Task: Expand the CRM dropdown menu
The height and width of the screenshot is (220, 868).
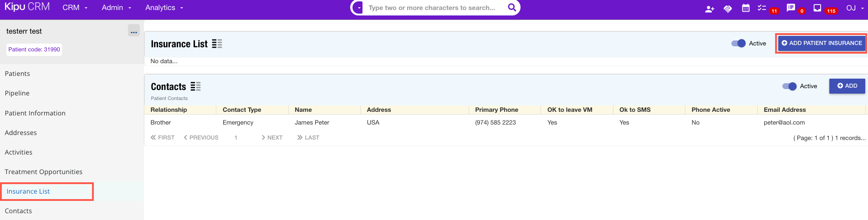Action: pos(75,8)
